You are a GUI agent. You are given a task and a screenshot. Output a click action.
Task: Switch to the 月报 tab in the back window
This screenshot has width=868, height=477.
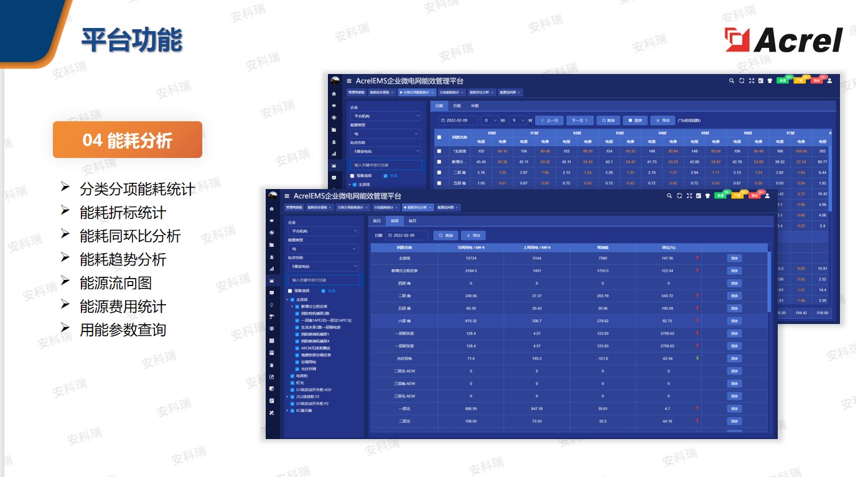457,106
